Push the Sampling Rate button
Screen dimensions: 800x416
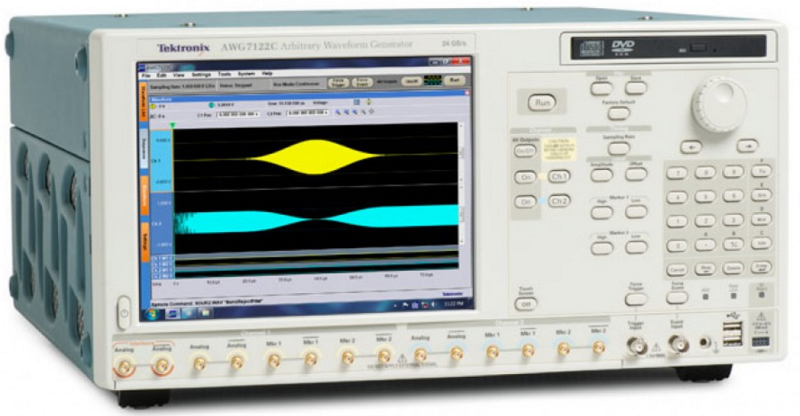pos(618,149)
